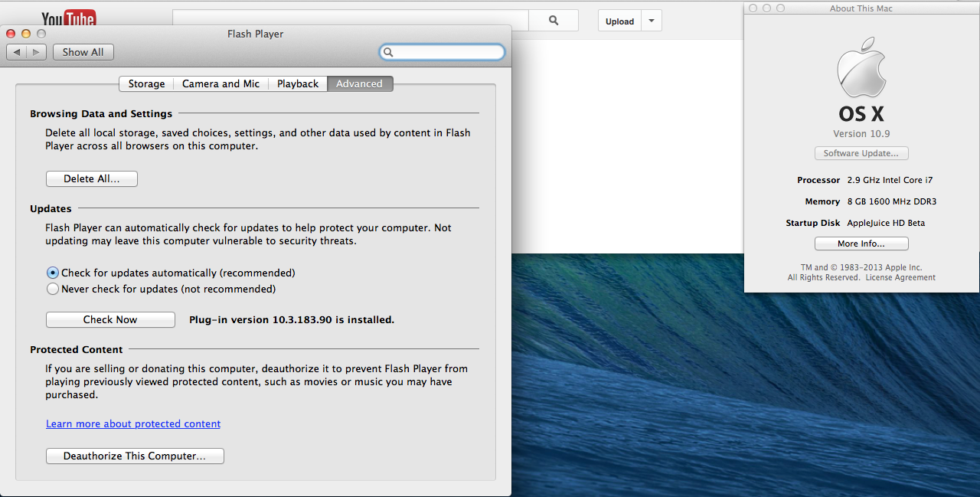Screen dimensions: 980x497
Task: Open the License Agreement link
Action: [x=900, y=277]
